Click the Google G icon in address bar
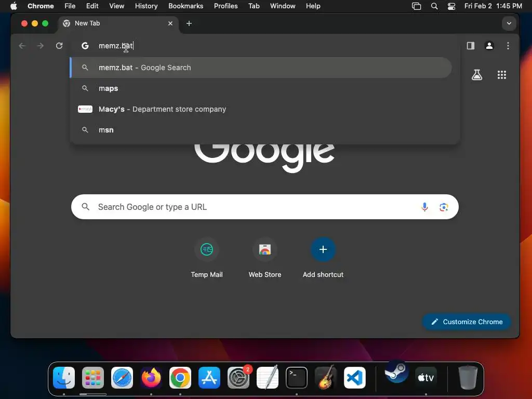 tap(85, 46)
